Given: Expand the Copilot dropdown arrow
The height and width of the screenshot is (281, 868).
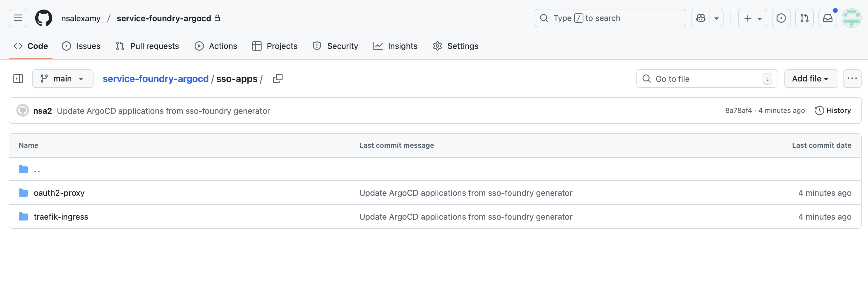Looking at the screenshot, I should pyautogui.click(x=716, y=18).
